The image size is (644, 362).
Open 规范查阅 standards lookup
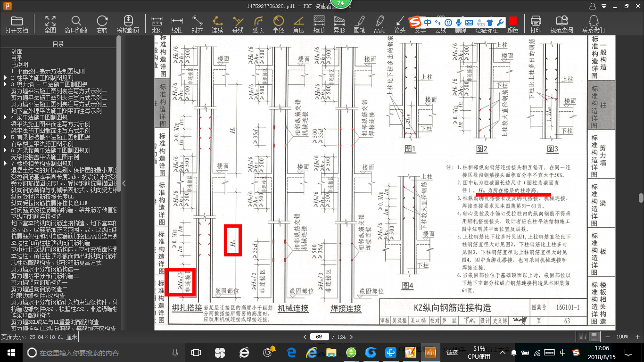(x=561, y=24)
